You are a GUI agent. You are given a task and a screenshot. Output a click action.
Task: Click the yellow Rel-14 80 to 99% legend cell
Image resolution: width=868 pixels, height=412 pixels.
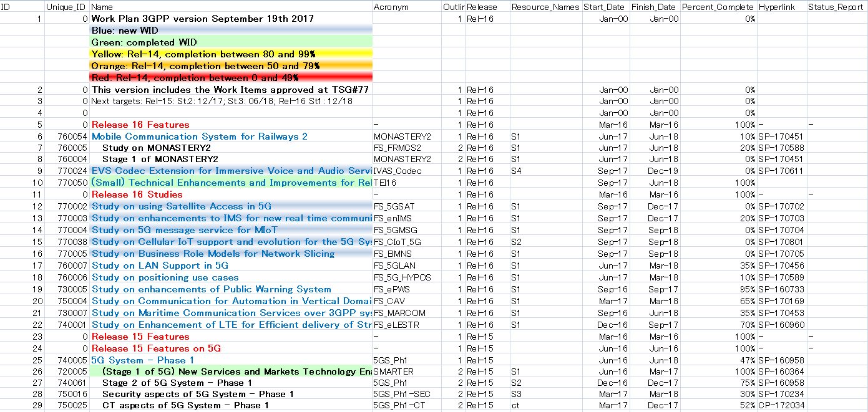point(231,54)
